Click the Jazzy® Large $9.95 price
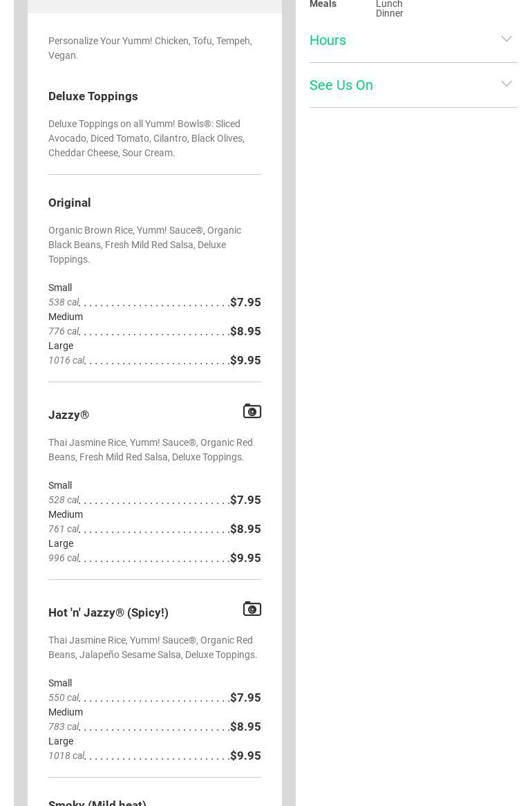This screenshot has height=806, width=532. click(x=245, y=558)
